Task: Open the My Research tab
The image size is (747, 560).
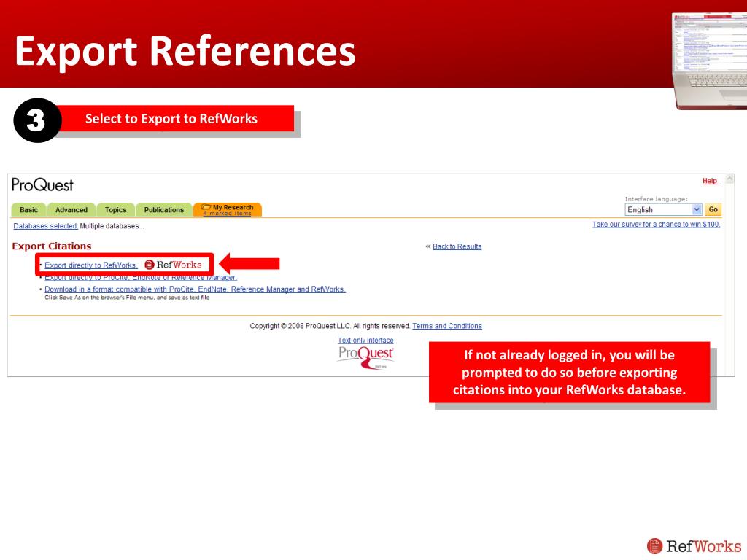Action: pyautogui.click(x=228, y=209)
